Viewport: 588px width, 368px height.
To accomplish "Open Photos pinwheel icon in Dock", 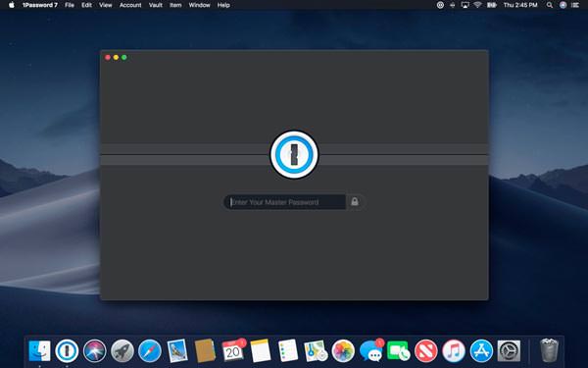I will click(x=343, y=350).
